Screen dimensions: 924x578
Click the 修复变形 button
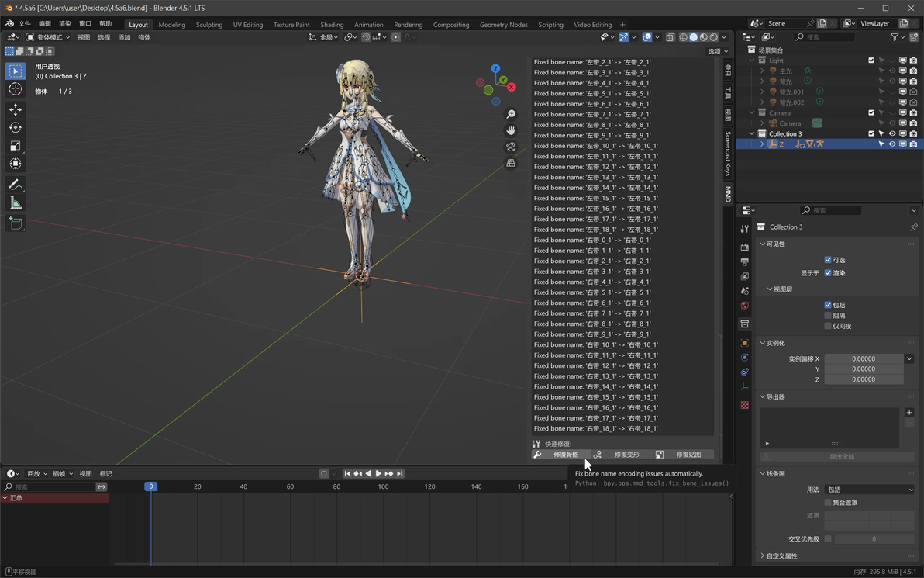click(x=623, y=455)
